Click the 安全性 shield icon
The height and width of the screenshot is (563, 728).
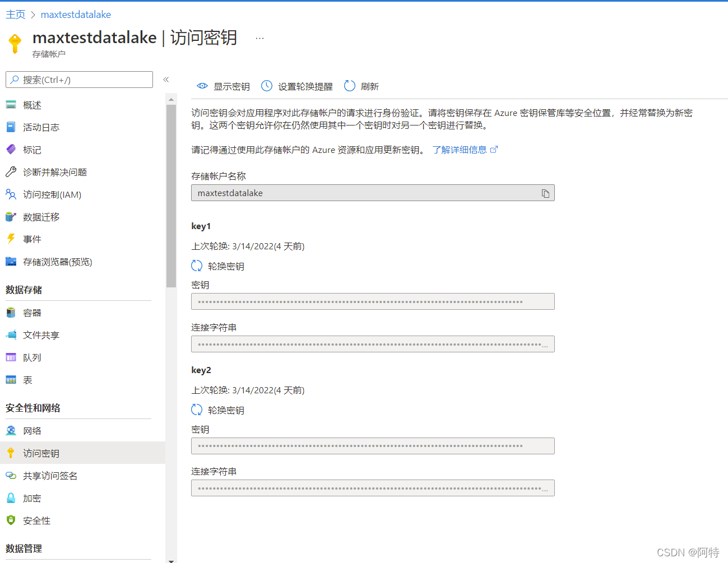click(11, 520)
